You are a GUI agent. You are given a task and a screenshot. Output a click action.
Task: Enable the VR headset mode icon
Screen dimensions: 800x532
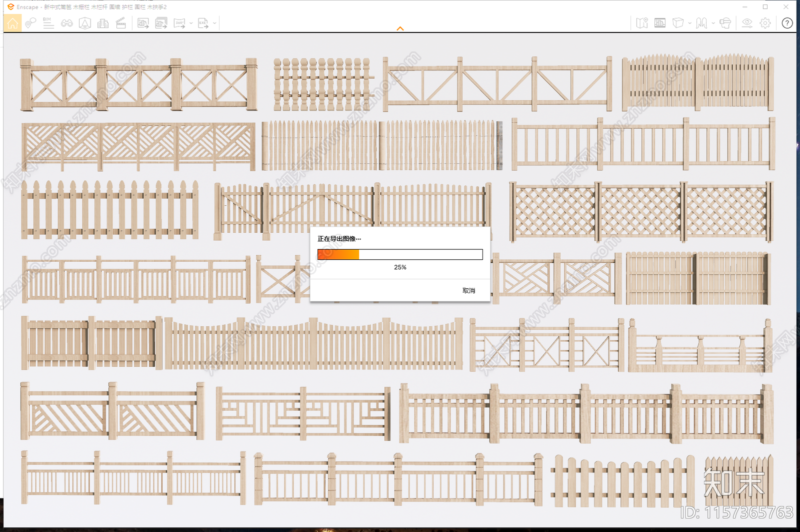(x=725, y=23)
